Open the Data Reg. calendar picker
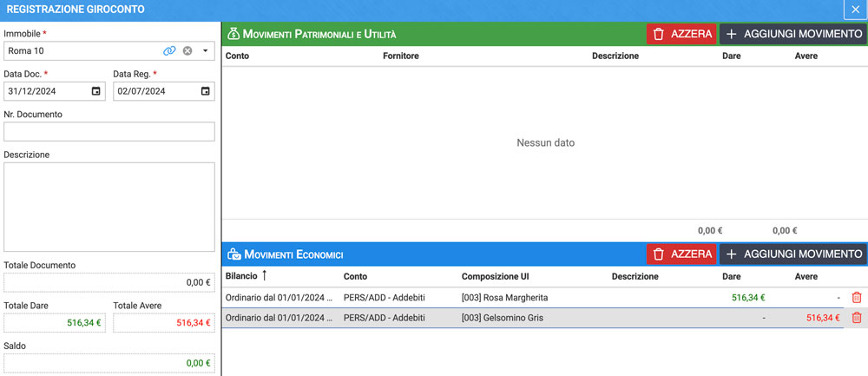 point(205,91)
